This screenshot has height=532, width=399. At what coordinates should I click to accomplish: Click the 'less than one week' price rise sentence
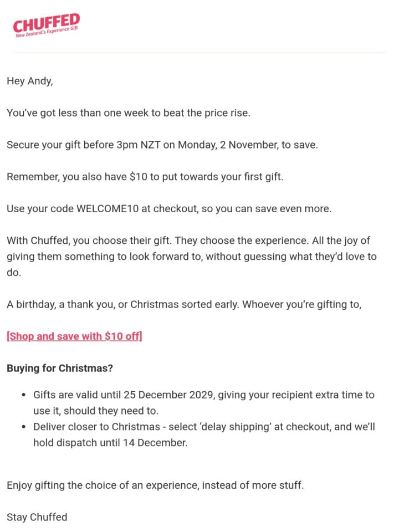pyautogui.click(x=129, y=113)
